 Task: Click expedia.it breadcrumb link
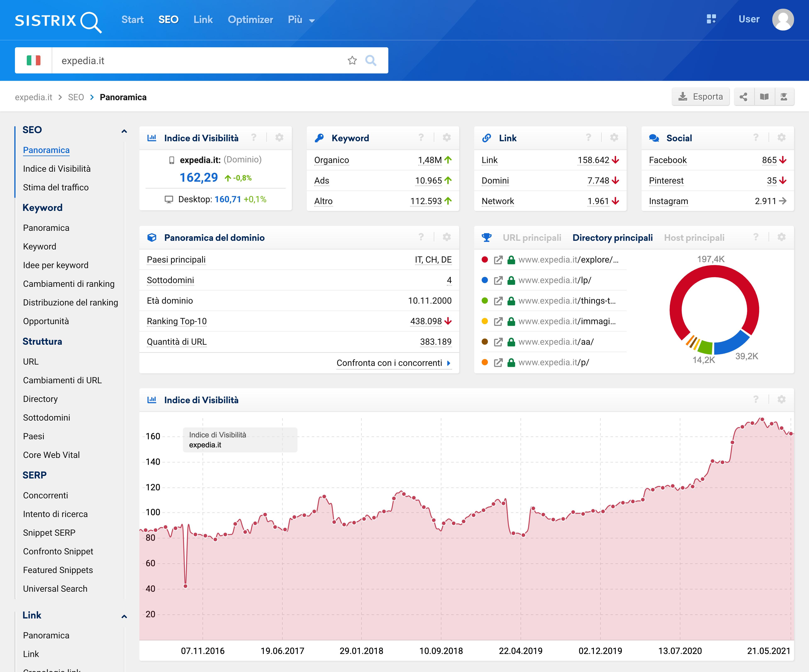tap(34, 97)
